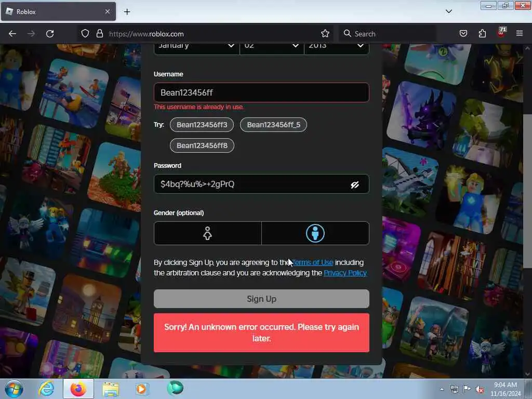Toggle password visibility eye icon

tap(354, 184)
